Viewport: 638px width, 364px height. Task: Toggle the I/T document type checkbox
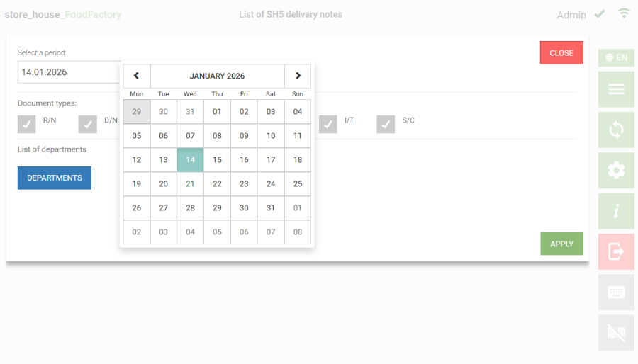[x=328, y=124]
